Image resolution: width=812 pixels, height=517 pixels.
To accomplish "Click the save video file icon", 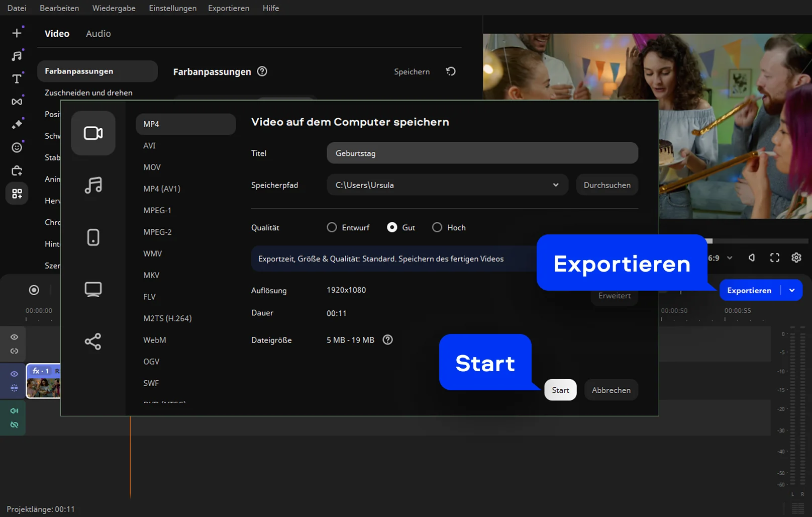I will point(93,133).
